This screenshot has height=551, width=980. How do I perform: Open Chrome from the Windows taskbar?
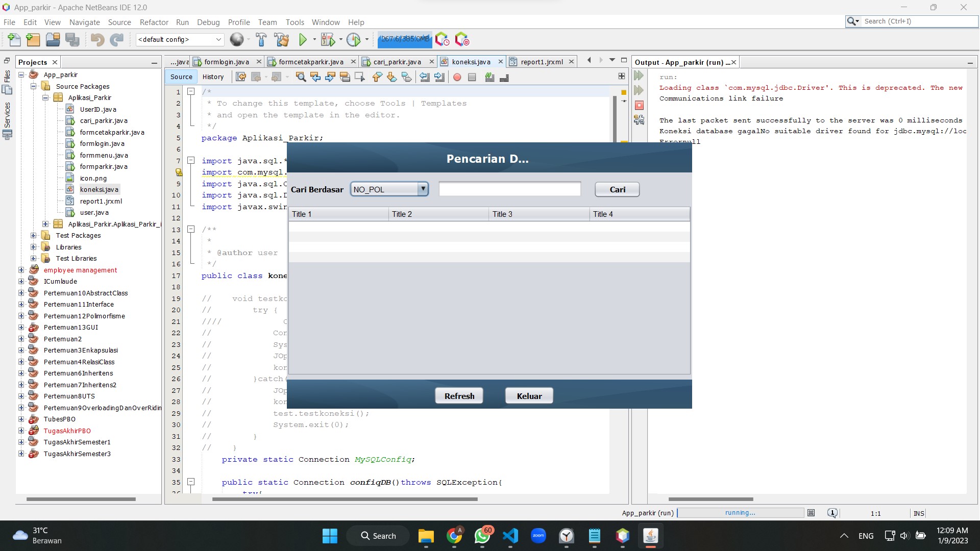454,536
